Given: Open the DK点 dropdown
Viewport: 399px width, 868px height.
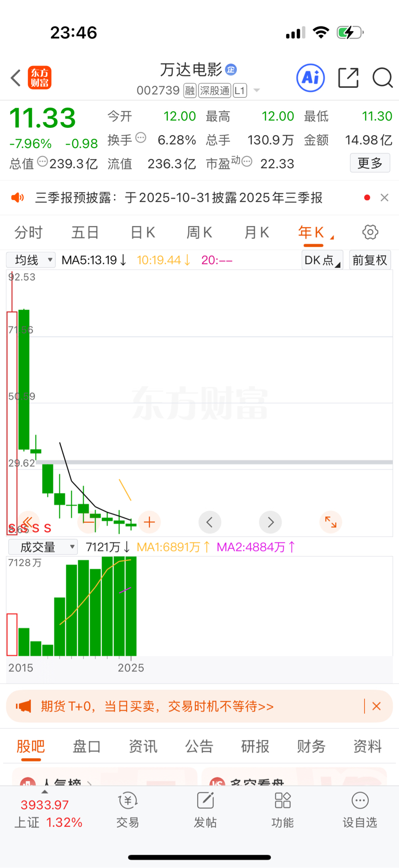Looking at the screenshot, I should click(x=322, y=260).
